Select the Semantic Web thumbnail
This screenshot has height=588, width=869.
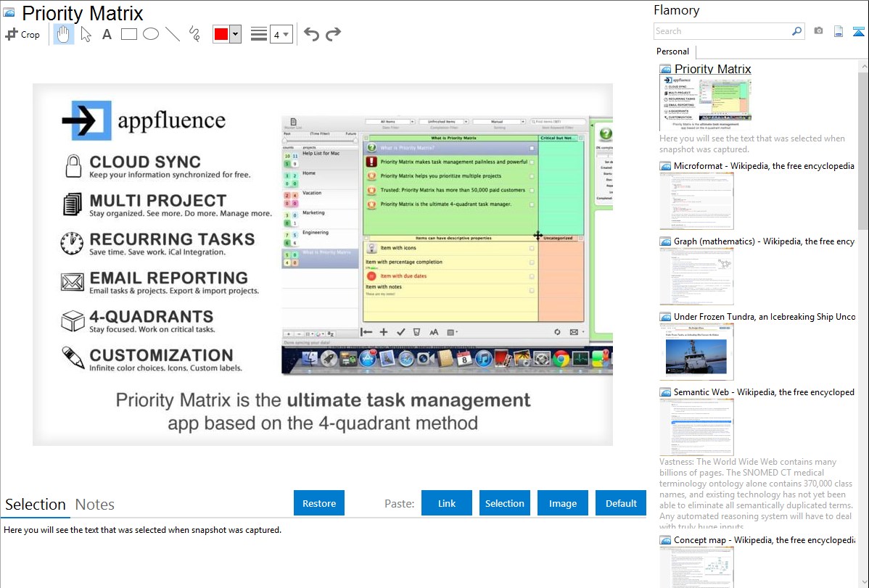(x=696, y=427)
